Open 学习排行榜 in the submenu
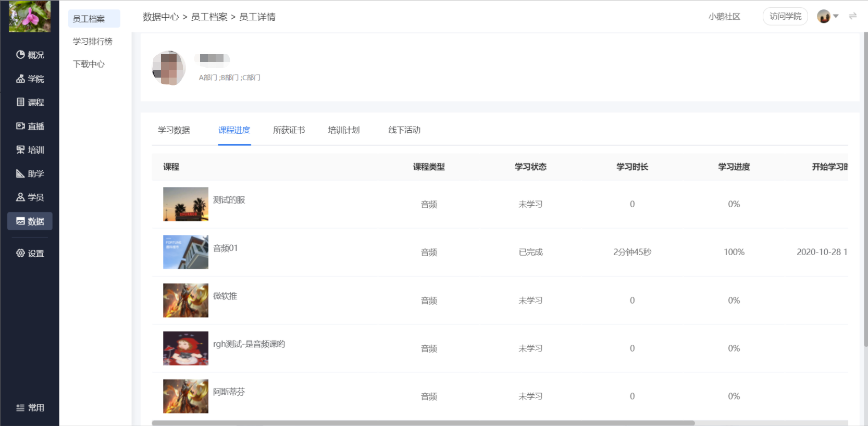 (93, 41)
